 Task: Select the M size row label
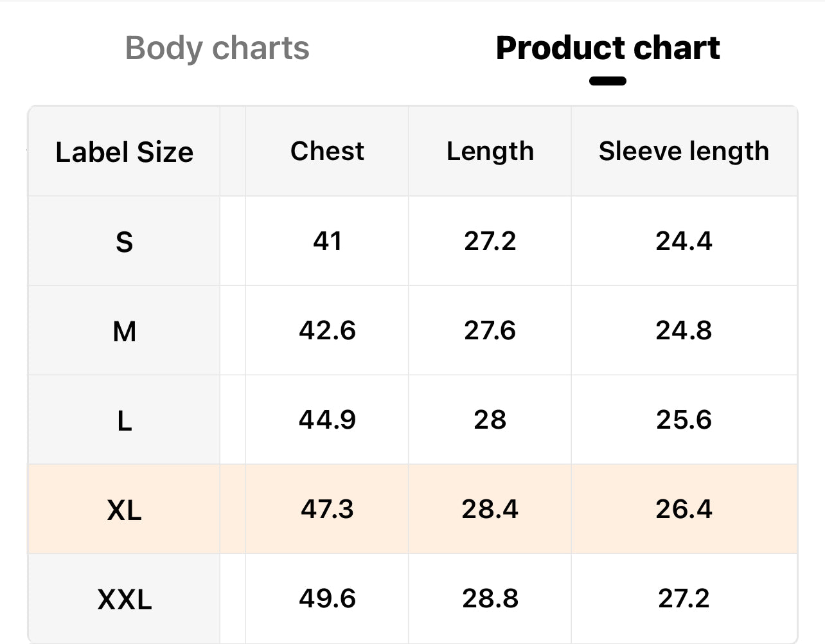coord(124,332)
